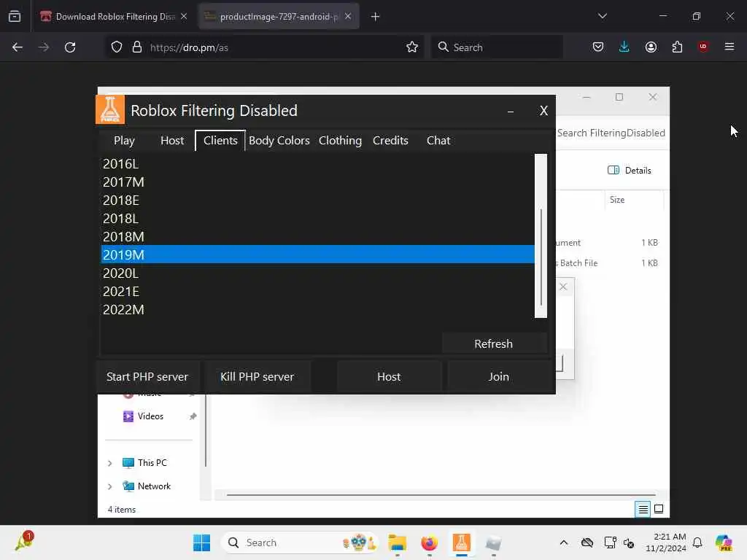Click the tracking protection shield icon
Viewport: 747px width, 560px height.
click(x=117, y=47)
